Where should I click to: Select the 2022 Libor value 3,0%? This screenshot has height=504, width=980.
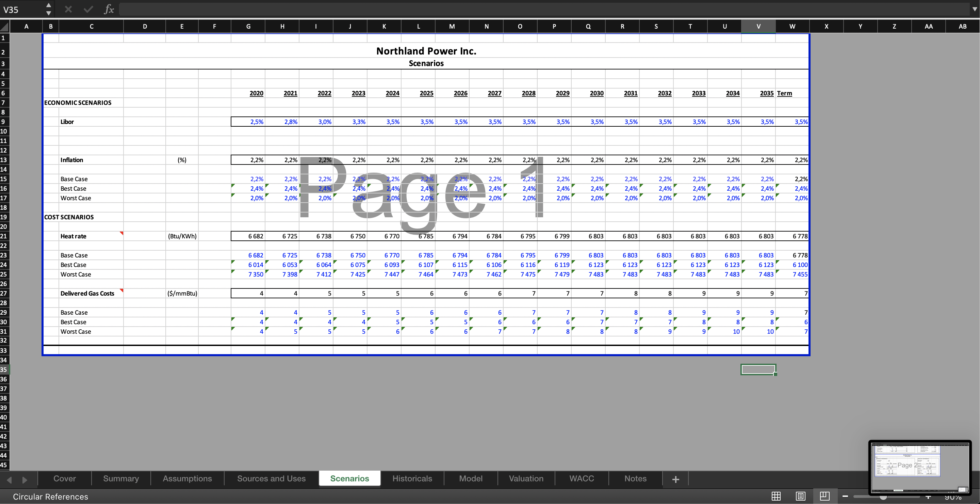(316, 122)
